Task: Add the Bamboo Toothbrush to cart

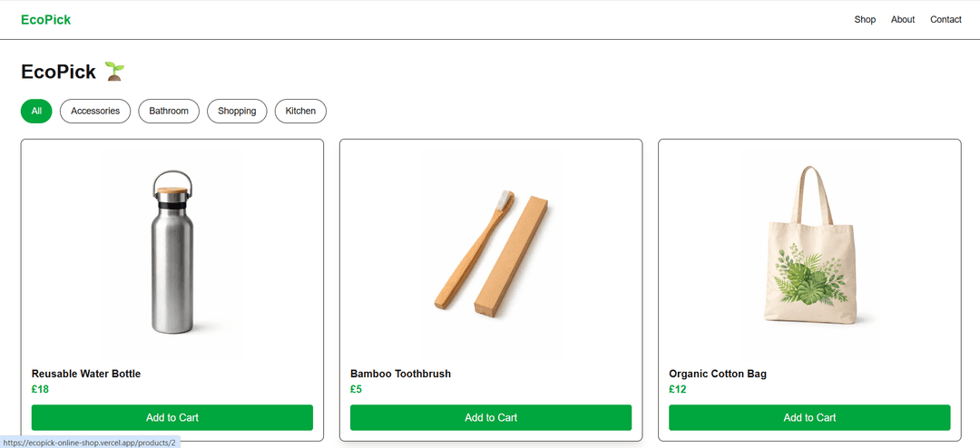Action: (491, 417)
